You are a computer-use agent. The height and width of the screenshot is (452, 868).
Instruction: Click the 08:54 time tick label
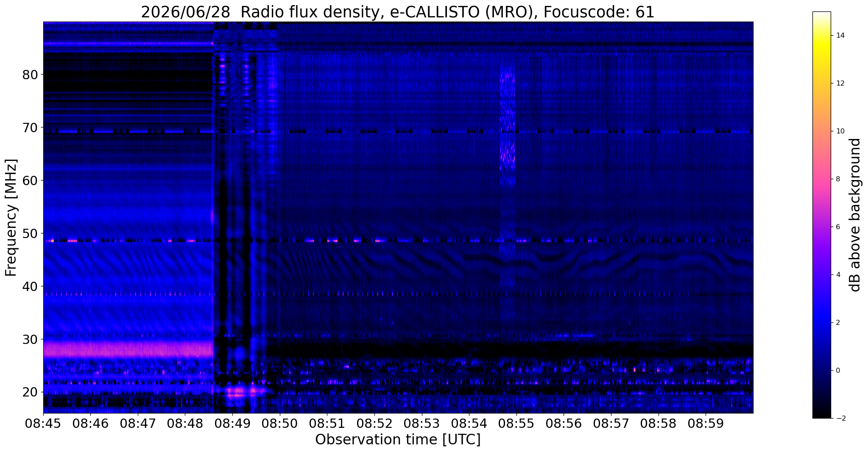[x=469, y=423]
